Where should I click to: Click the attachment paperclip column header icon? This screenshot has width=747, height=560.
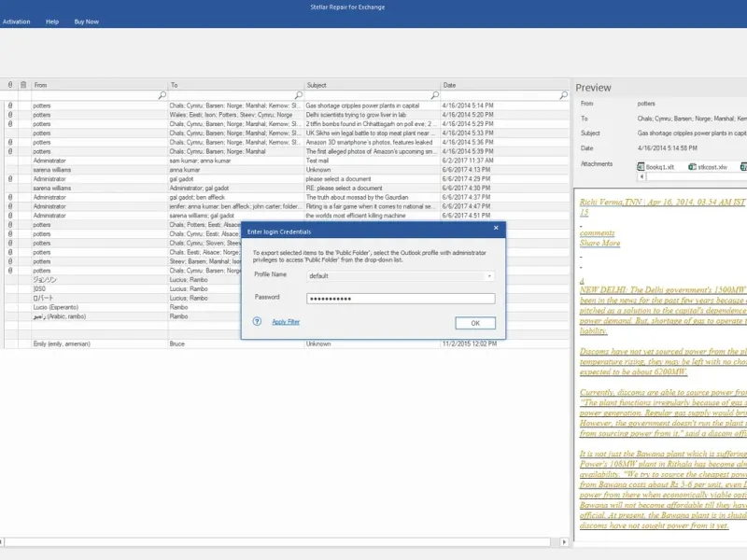[x=10, y=85]
